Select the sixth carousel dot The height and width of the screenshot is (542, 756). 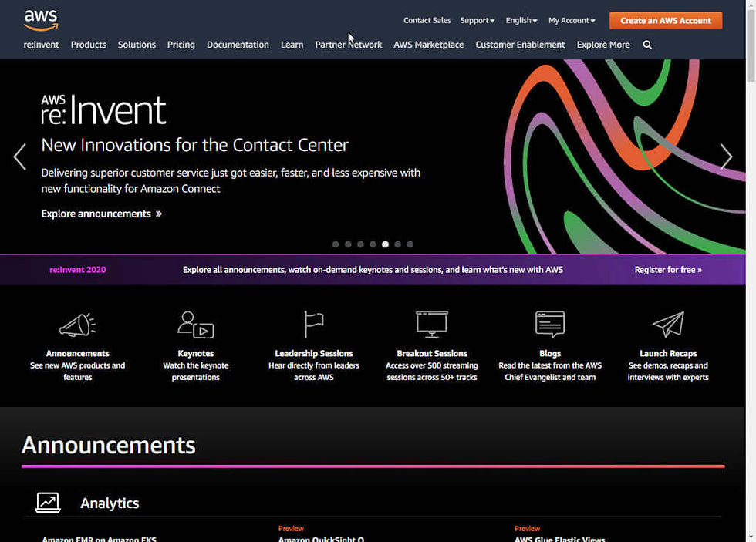(398, 244)
